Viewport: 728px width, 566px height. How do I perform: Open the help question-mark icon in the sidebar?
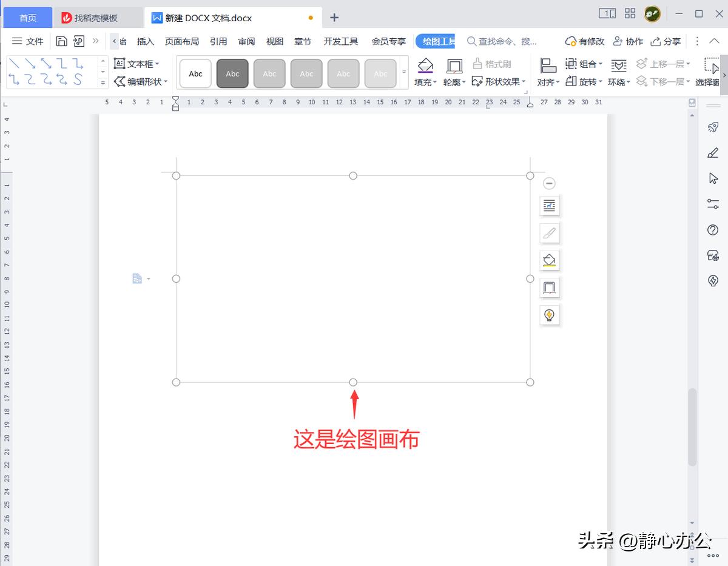point(713,230)
